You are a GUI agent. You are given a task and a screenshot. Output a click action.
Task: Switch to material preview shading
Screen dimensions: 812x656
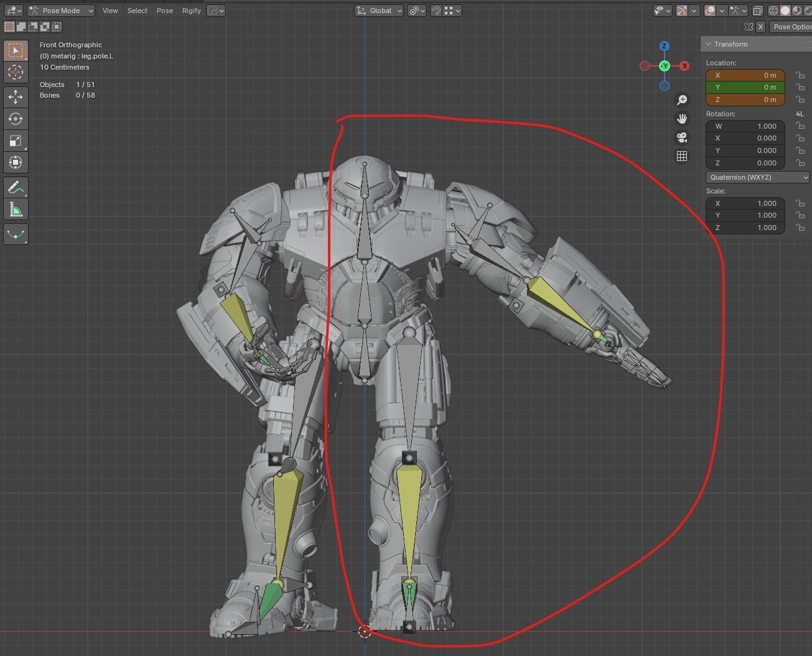pyautogui.click(x=797, y=11)
